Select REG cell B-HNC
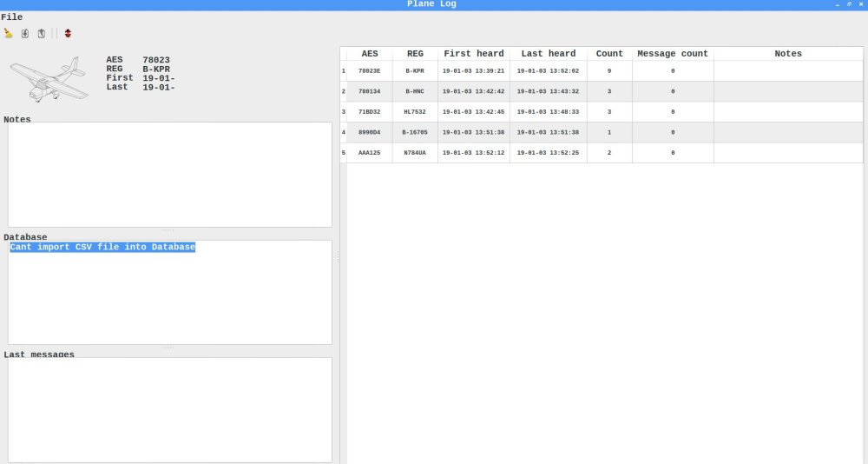 tap(415, 91)
